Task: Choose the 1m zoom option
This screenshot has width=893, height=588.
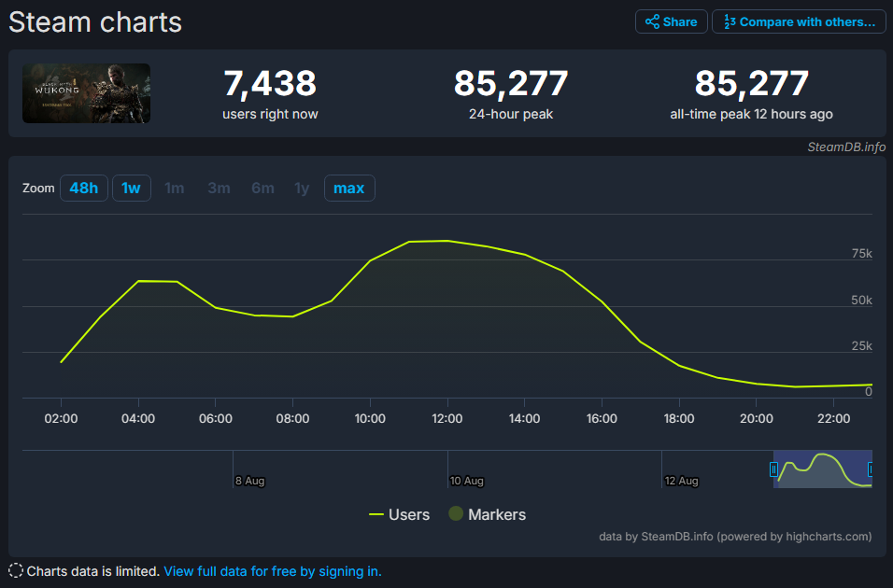Action: pyautogui.click(x=175, y=188)
